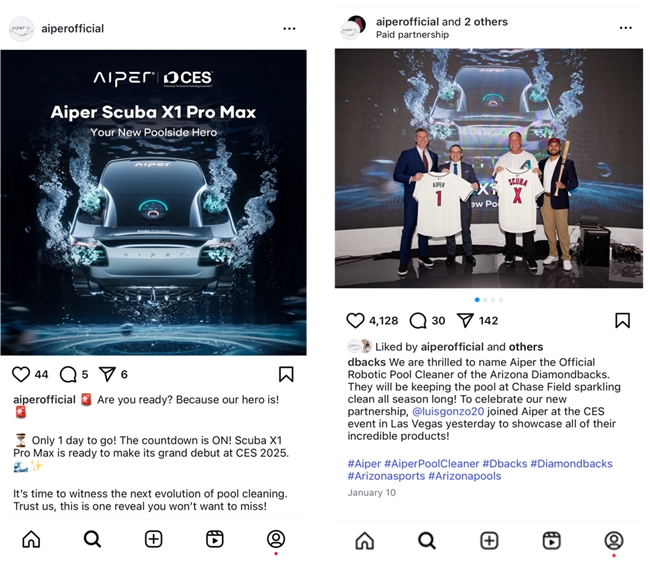Image resolution: width=650 pixels, height=567 pixels.
Task: Open aiperofficial profile avatar on left post
Action: click(x=21, y=29)
